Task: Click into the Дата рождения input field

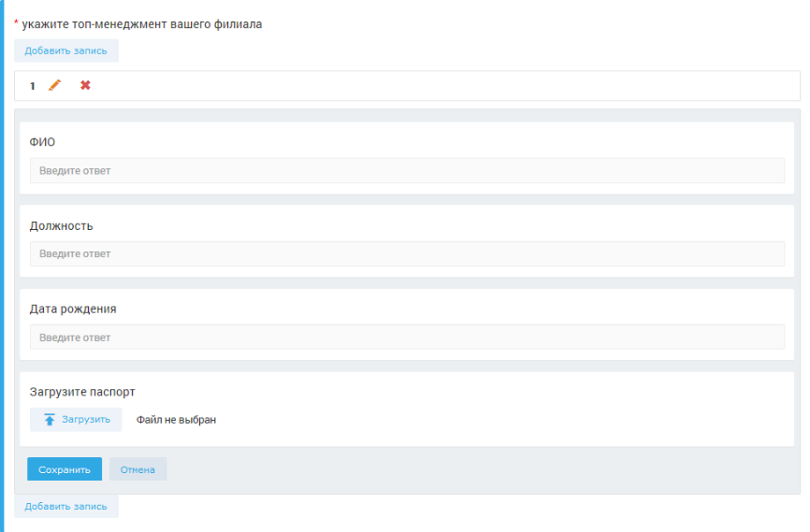Action: pyautogui.click(x=407, y=338)
